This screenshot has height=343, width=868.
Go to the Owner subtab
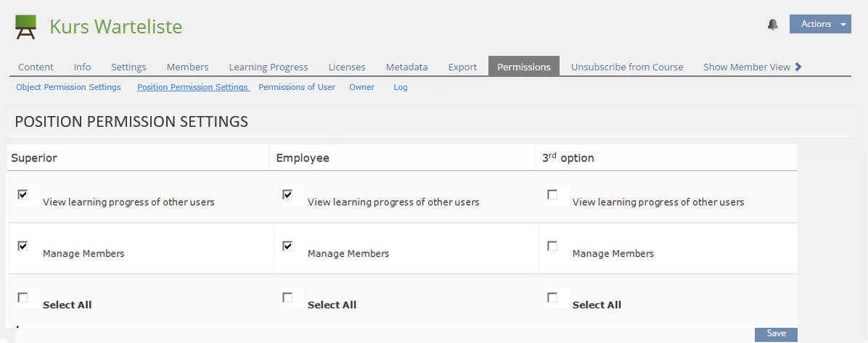pyautogui.click(x=361, y=87)
